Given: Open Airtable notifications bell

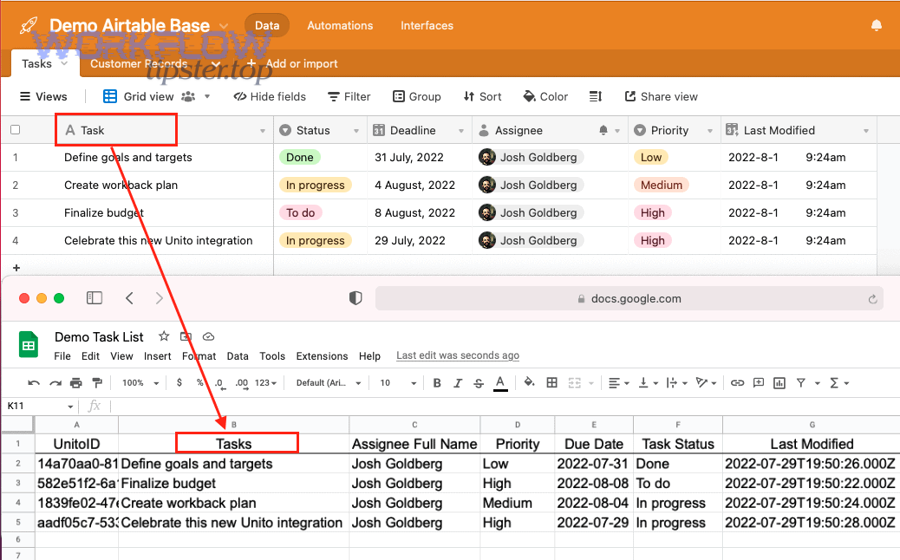Looking at the screenshot, I should [876, 25].
